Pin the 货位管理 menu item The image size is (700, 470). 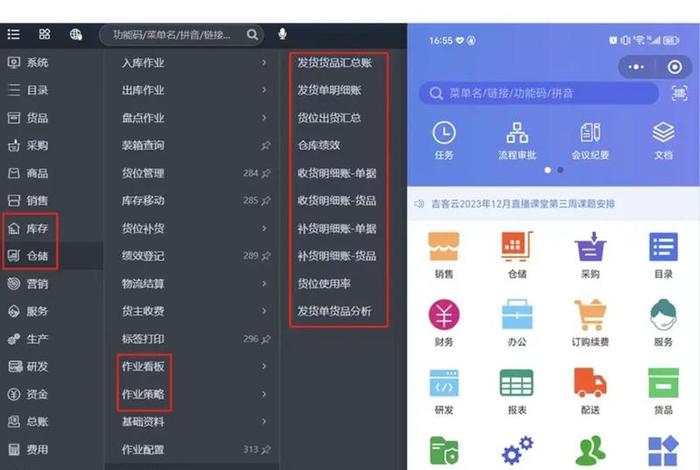click(266, 173)
